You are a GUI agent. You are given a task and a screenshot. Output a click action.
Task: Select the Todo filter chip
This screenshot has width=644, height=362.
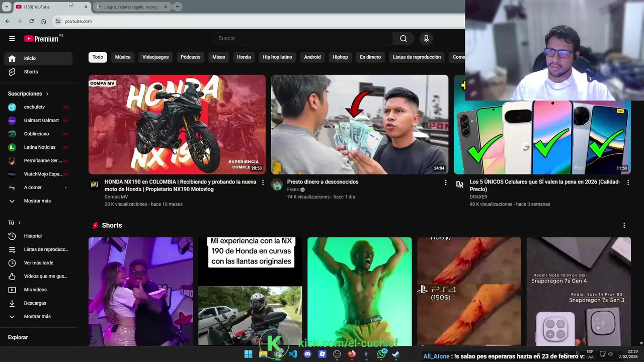coord(98,57)
